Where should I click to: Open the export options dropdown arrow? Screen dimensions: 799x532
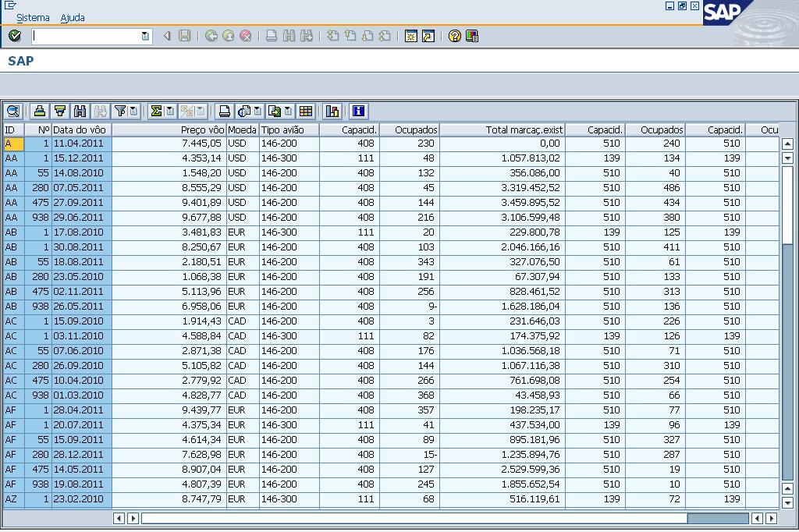[288, 112]
